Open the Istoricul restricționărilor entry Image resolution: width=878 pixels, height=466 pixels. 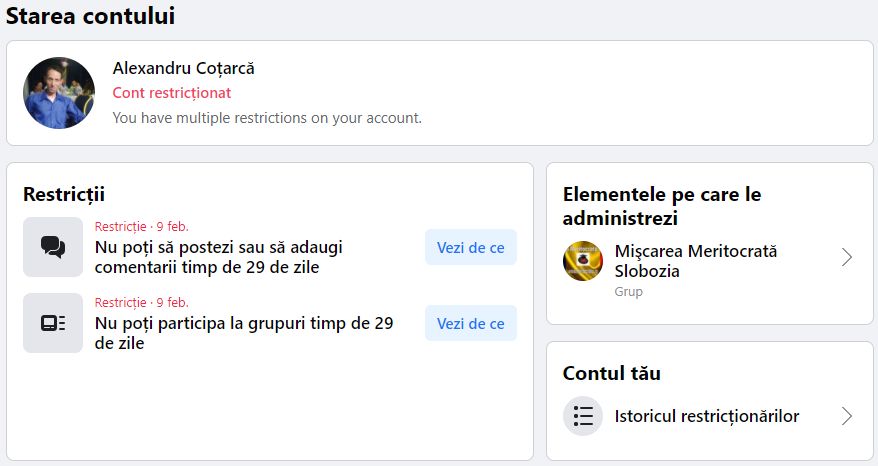[707, 416]
